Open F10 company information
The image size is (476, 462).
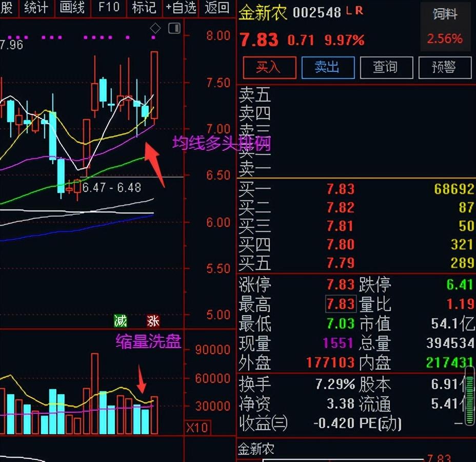[108, 8]
